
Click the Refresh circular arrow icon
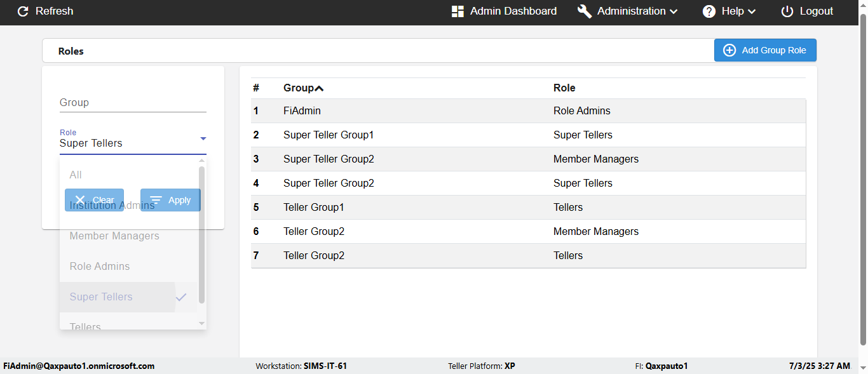coord(23,11)
